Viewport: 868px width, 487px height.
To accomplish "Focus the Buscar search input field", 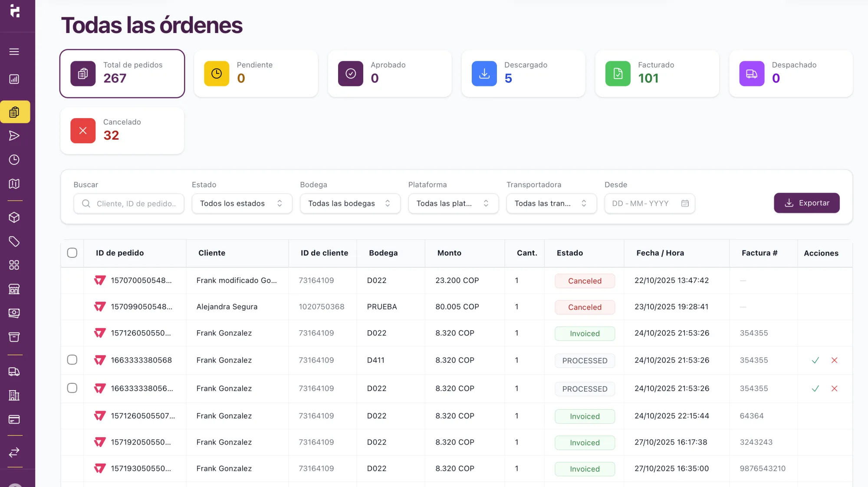I will [x=129, y=204].
